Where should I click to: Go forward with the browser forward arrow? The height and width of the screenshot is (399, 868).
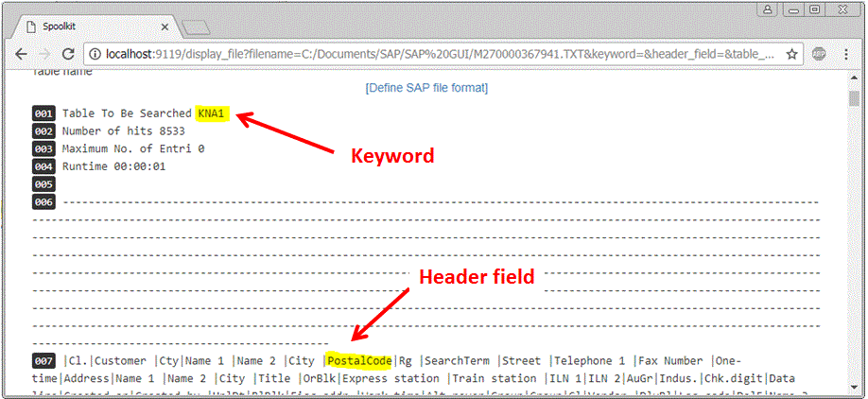point(44,54)
